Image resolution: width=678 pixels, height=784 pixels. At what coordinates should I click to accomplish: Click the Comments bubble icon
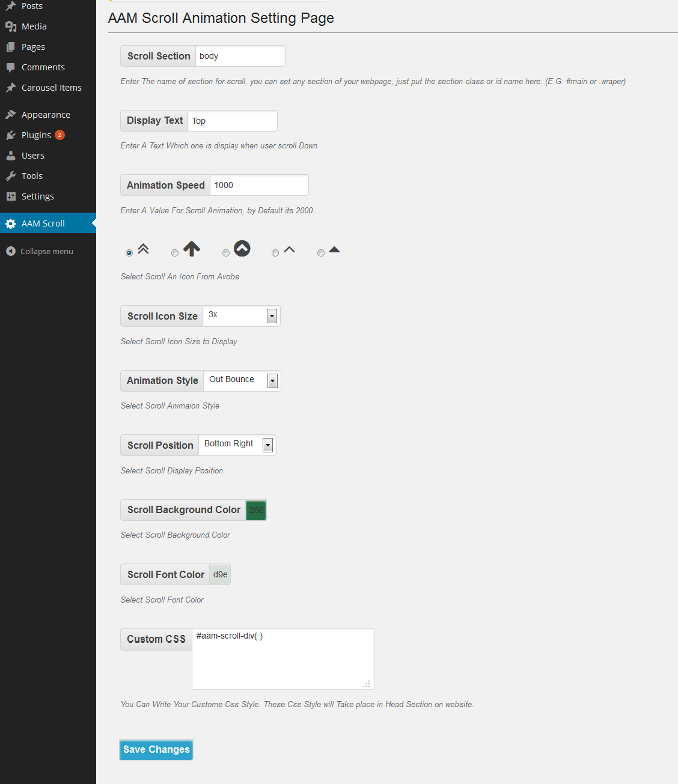pyautogui.click(x=11, y=67)
